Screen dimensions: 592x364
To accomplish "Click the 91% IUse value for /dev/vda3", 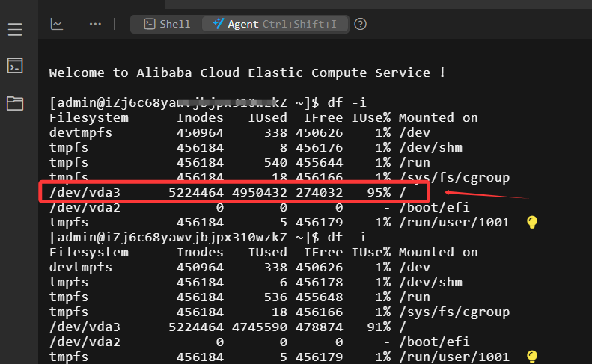I will (x=377, y=327).
